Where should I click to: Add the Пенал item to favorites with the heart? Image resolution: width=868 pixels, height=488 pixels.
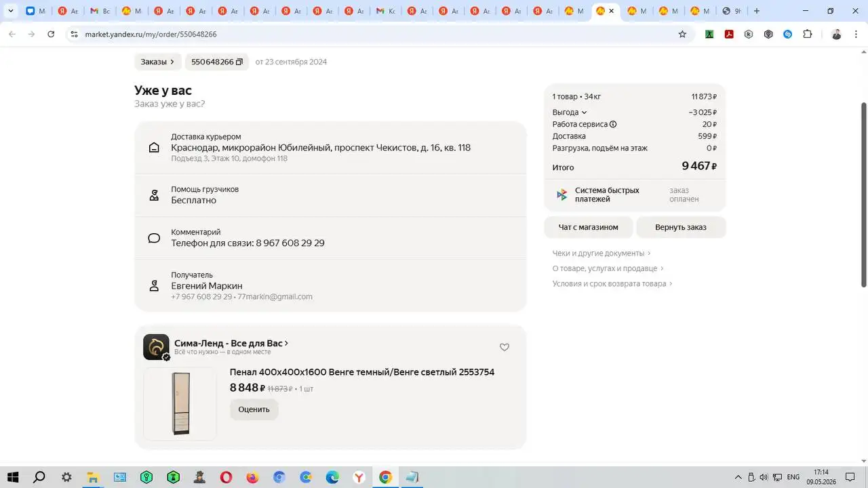pos(504,347)
